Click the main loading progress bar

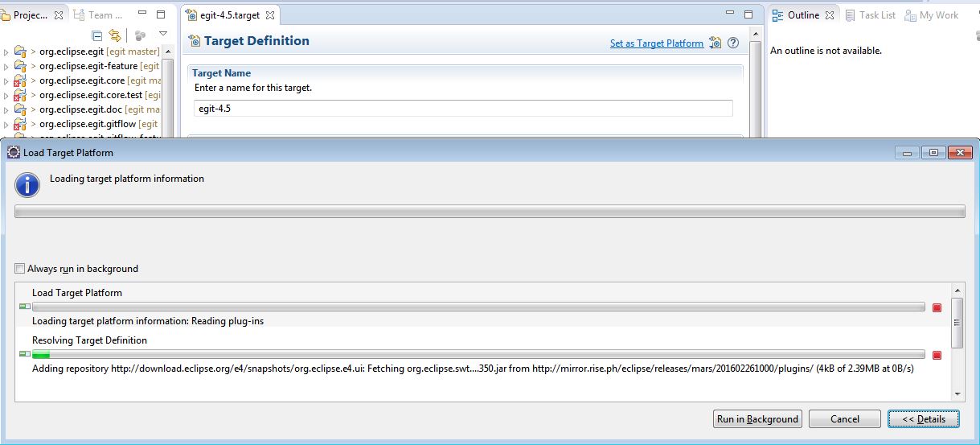490,212
